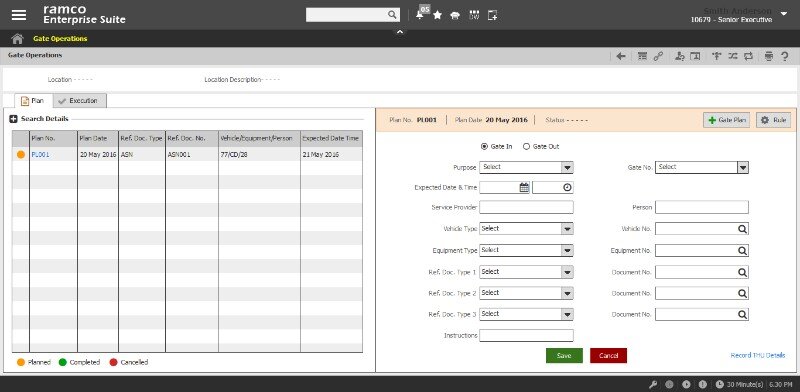Click the favorites star icon
800x392 pixels.
pyautogui.click(x=437, y=15)
